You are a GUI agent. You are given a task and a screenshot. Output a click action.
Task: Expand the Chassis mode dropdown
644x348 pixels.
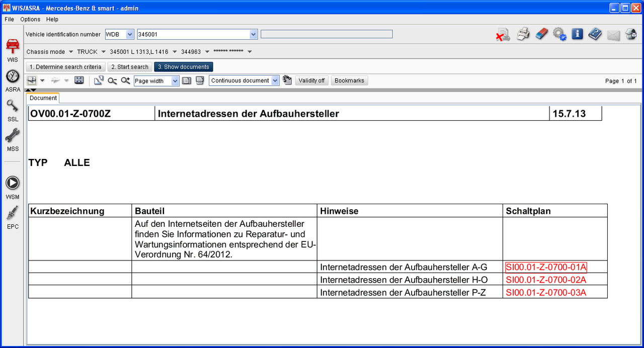coord(71,52)
